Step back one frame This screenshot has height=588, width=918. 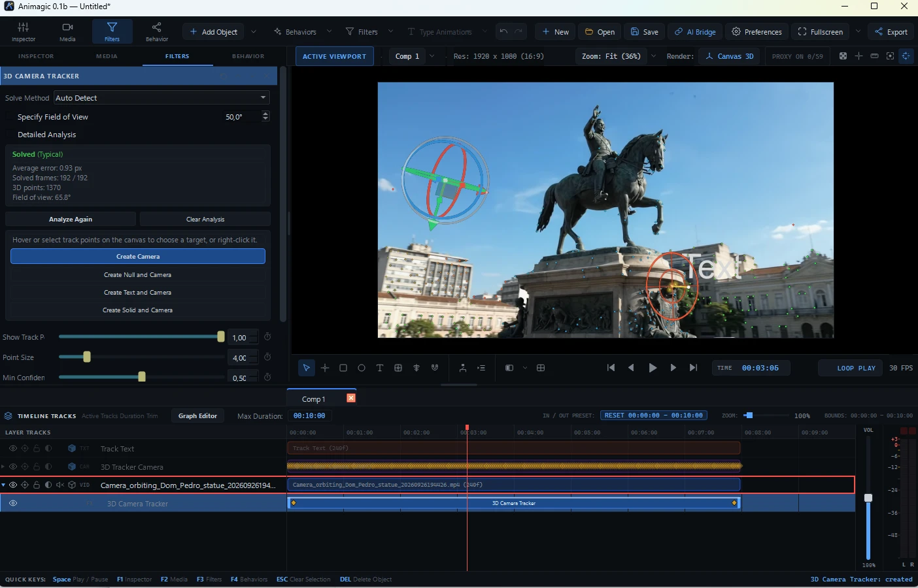(631, 368)
